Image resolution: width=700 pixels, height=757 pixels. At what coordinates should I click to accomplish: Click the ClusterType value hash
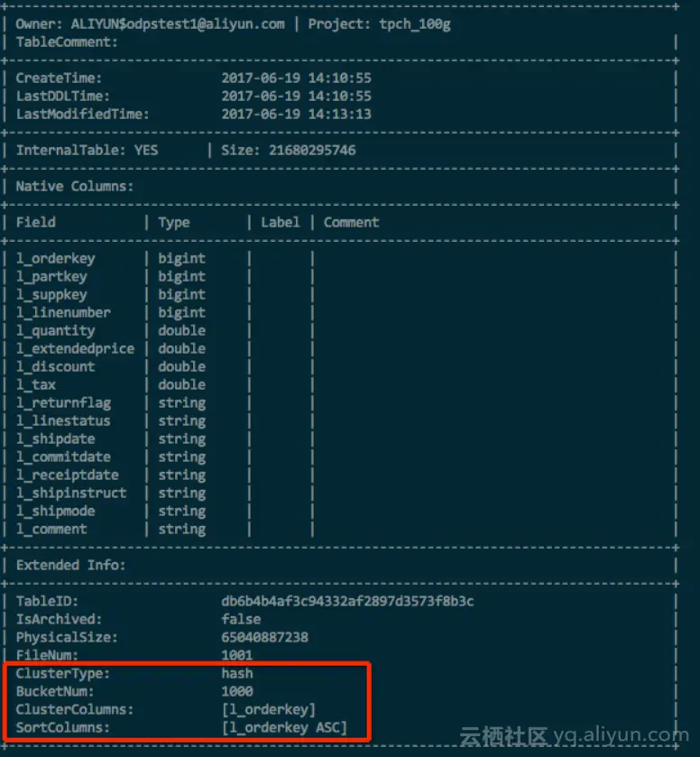[237, 673]
